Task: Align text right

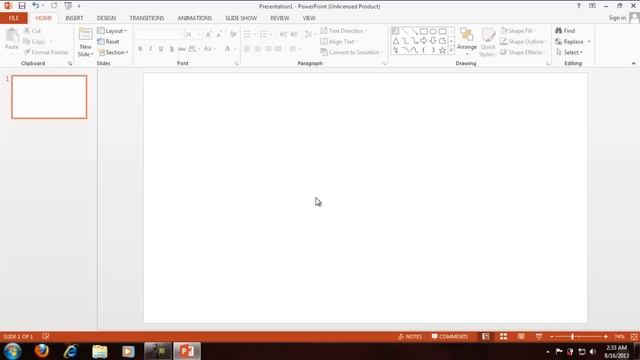Action: pos(268,49)
